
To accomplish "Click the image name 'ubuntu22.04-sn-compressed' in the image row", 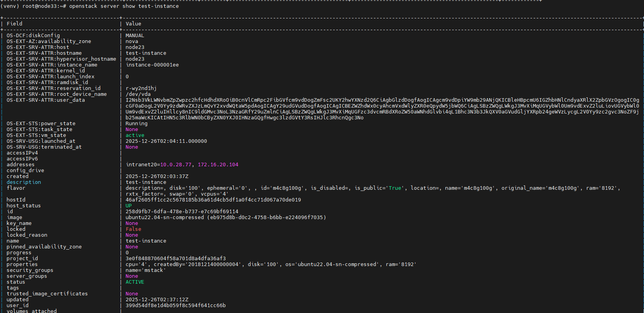I will [164, 218].
